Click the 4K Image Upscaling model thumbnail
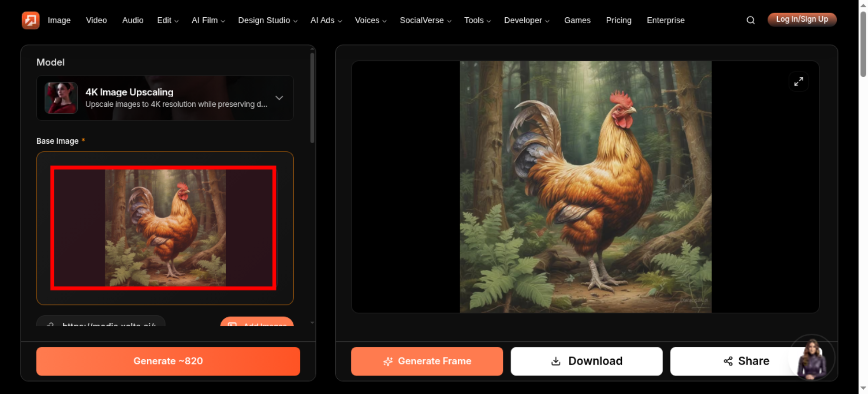868x394 pixels. coord(61,98)
